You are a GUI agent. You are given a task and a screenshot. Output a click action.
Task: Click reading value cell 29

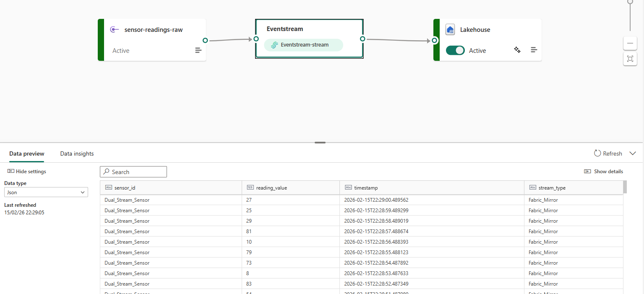[291, 221]
